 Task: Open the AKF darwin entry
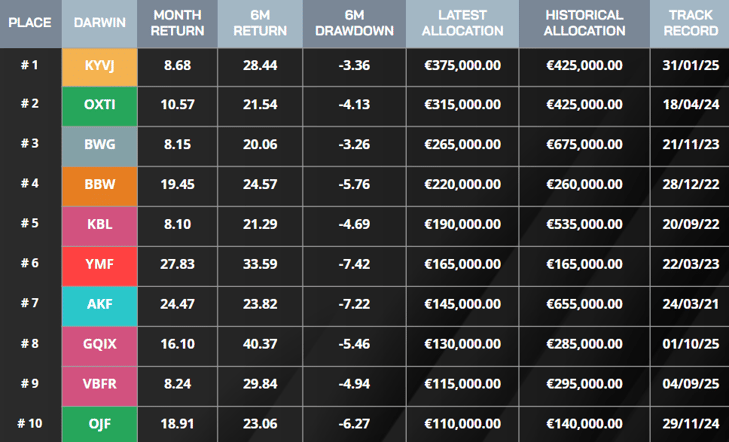pos(100,303)
